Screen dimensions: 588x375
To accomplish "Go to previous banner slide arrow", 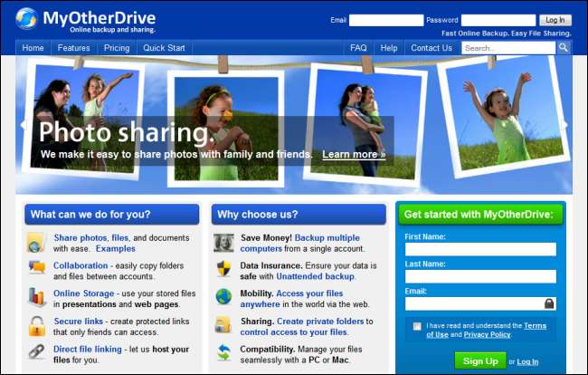I will tap(24, 125).
